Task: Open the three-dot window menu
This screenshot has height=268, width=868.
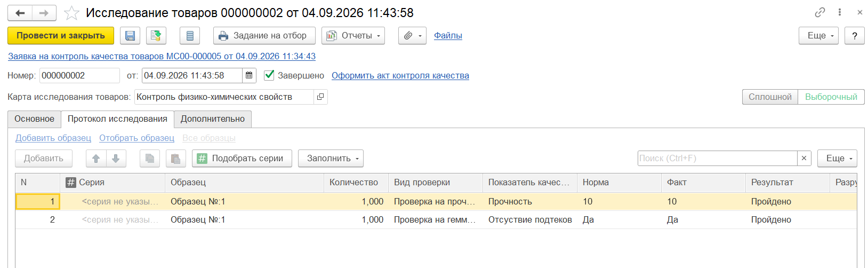Action: pos(840,12)
